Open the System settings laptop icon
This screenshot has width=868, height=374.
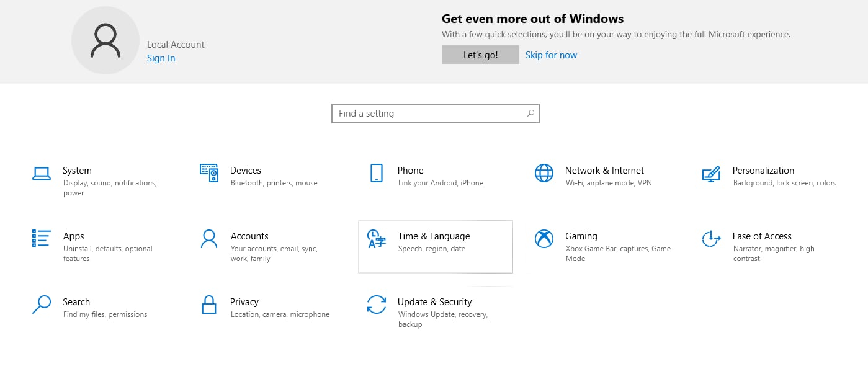click(42, 174)
